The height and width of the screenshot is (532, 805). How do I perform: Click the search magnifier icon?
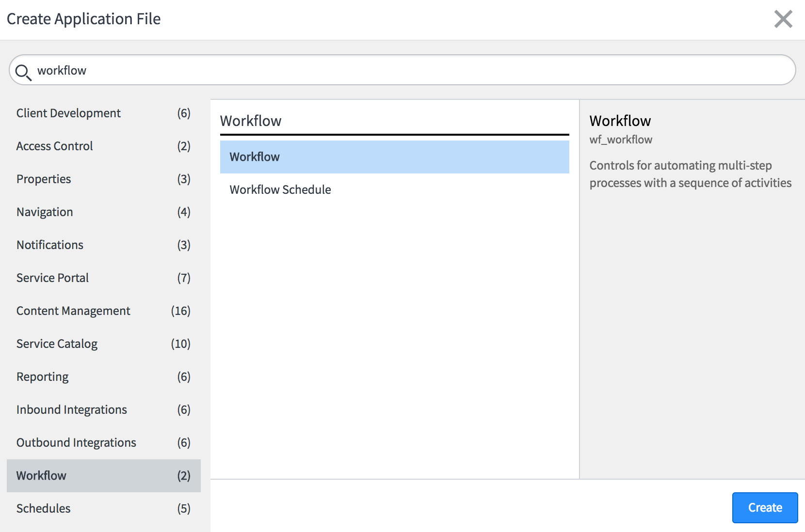pyautogui.click(x=23, y=72)
